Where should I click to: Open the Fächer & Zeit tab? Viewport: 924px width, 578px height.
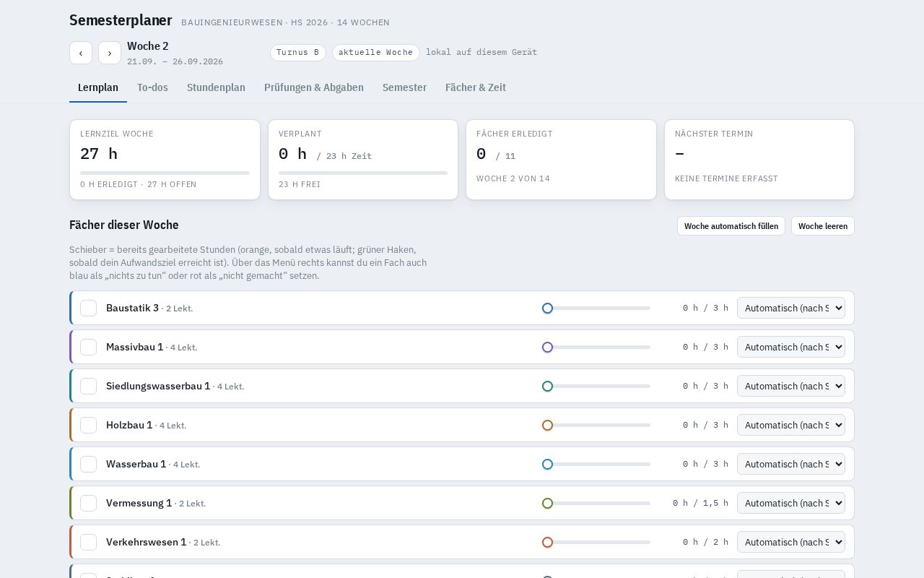(476, 87)
